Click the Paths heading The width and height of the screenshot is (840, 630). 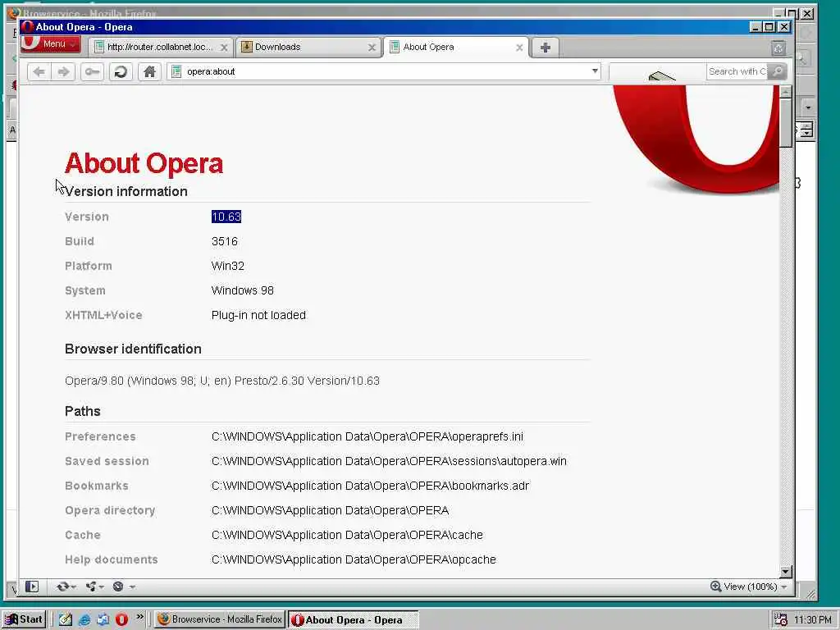(x=83, y=411)
